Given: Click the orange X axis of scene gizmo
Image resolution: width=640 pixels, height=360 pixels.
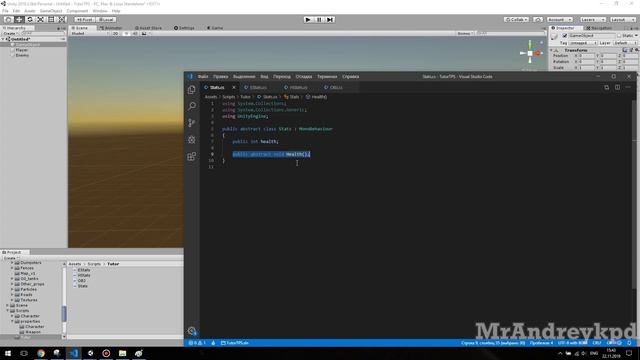Looking at the screenshot, I should coord(538,53).
